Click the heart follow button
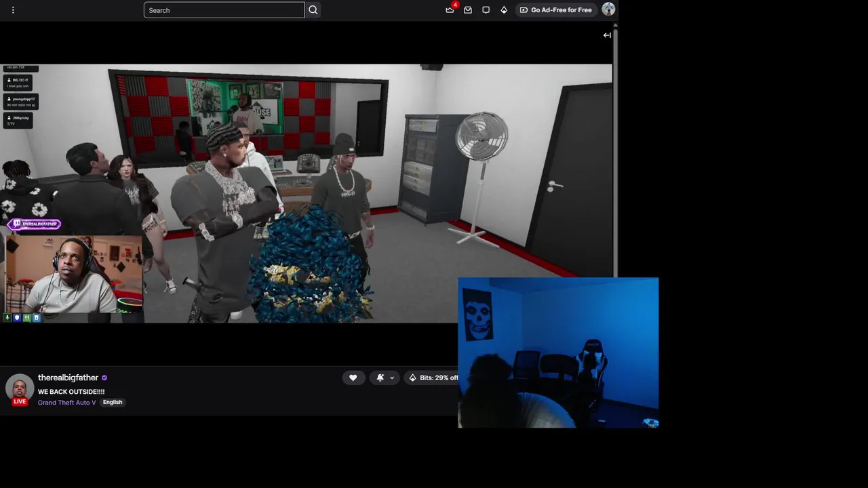 (353, 378)
